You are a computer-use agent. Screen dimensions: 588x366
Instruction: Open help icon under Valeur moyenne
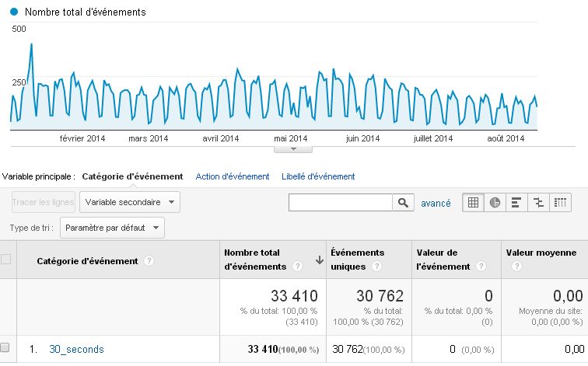point(514,267)
